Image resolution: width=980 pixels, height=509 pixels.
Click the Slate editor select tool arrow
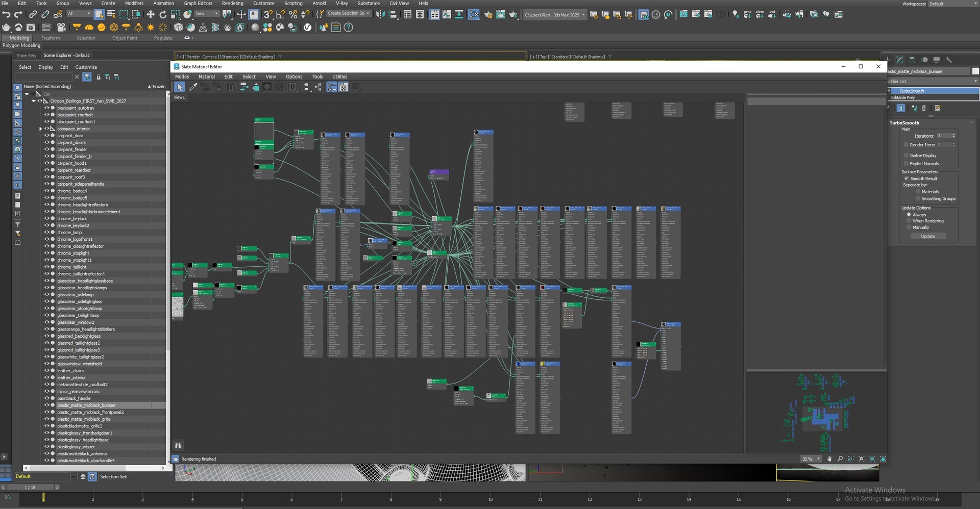(x=180, y=87)
